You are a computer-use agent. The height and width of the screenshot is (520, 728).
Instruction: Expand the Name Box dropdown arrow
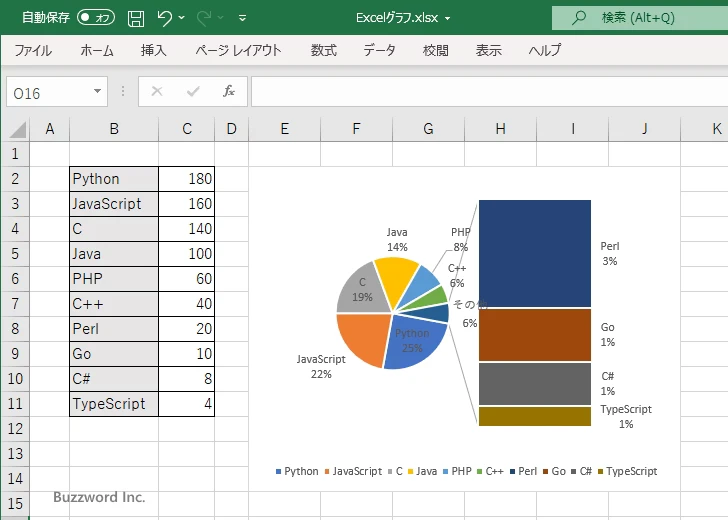(x=98, y=91)
